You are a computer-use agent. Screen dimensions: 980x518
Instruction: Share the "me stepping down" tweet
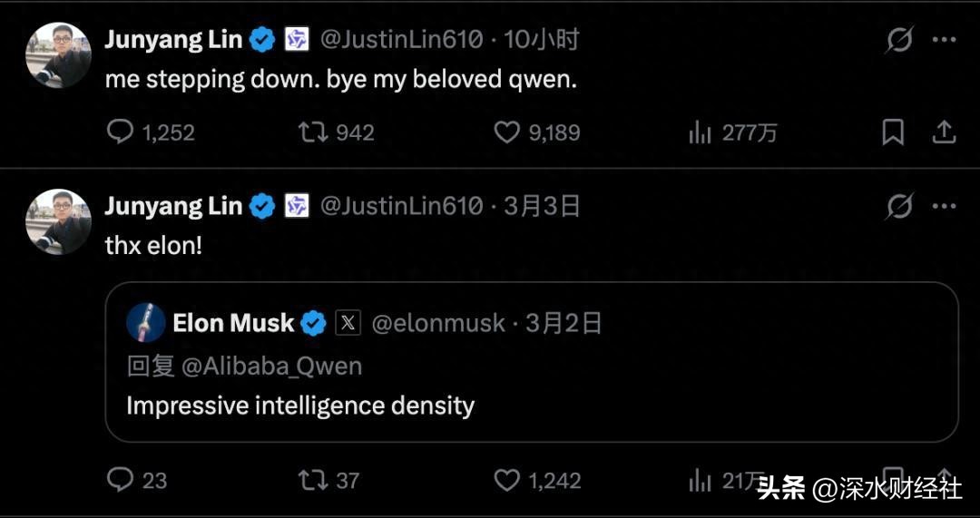(945, 132)
